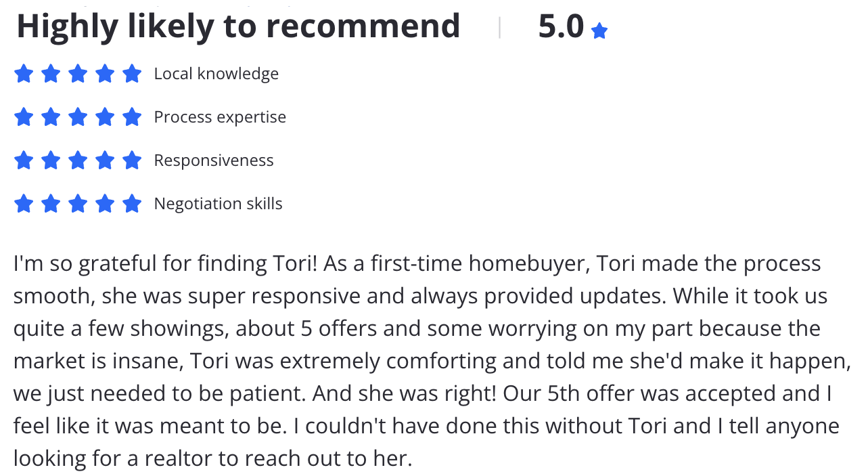Screen dimensions: 868x476
Task: Click the fifth star of Process expertise
Action: click(x=132, y=116)
